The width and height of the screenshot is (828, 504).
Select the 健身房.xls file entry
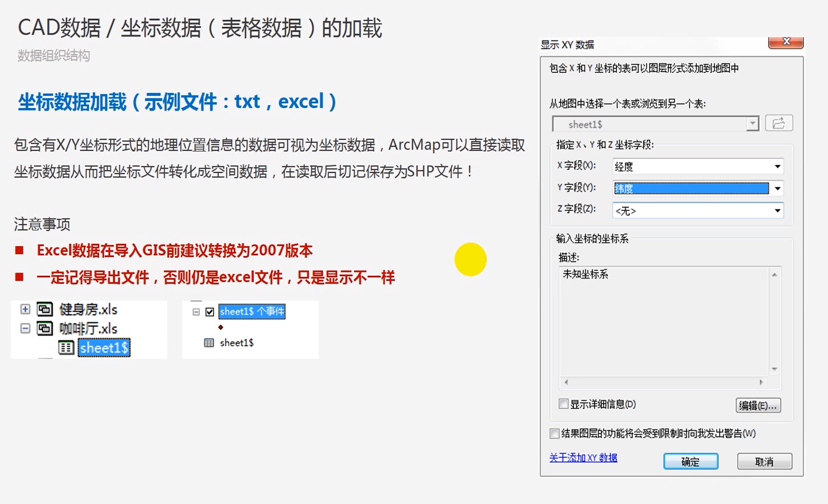tap(88, 309)
